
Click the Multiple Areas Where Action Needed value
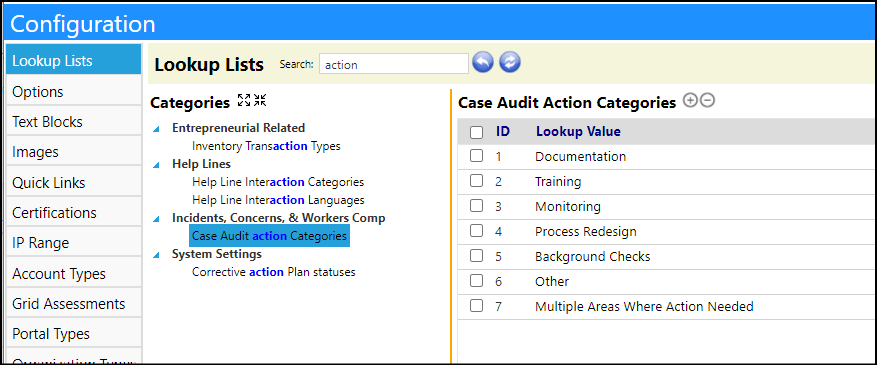click(644, 306)
